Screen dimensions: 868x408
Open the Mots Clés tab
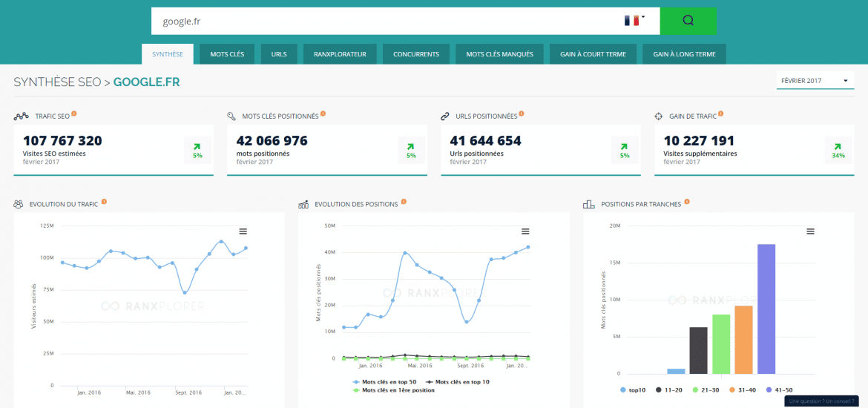click(x=228, y=54)
